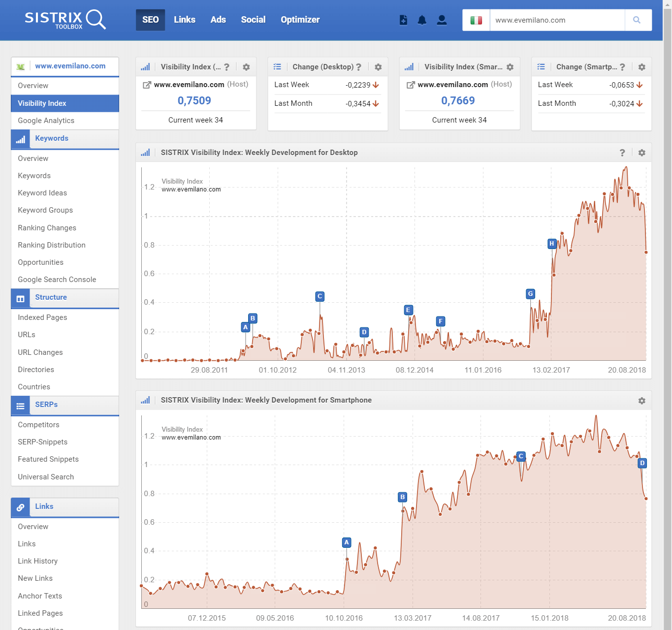This screenshot has width=672, height=630.
Task: Click help question mark of Desktop weekly chart
Action: 622,153
